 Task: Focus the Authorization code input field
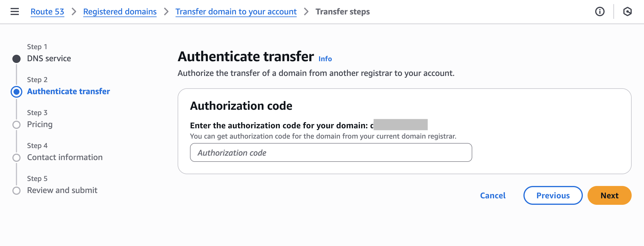coord(331,152)
